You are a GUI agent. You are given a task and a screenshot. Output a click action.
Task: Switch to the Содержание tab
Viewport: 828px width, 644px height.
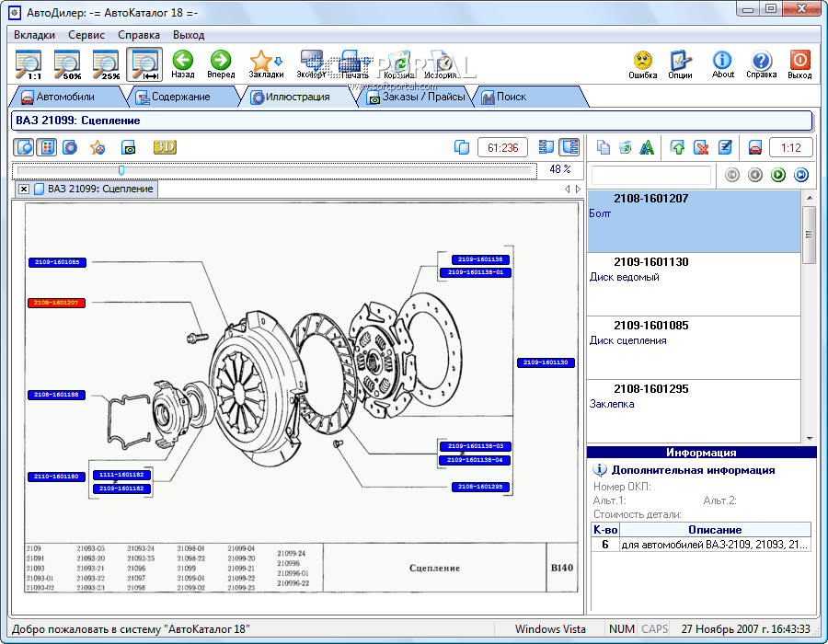click(179, 97)
